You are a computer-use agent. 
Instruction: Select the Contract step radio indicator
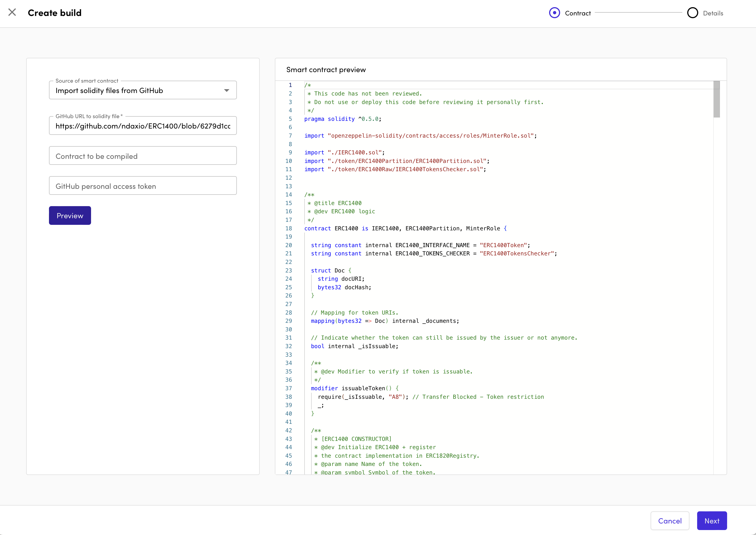coord(555,13)
